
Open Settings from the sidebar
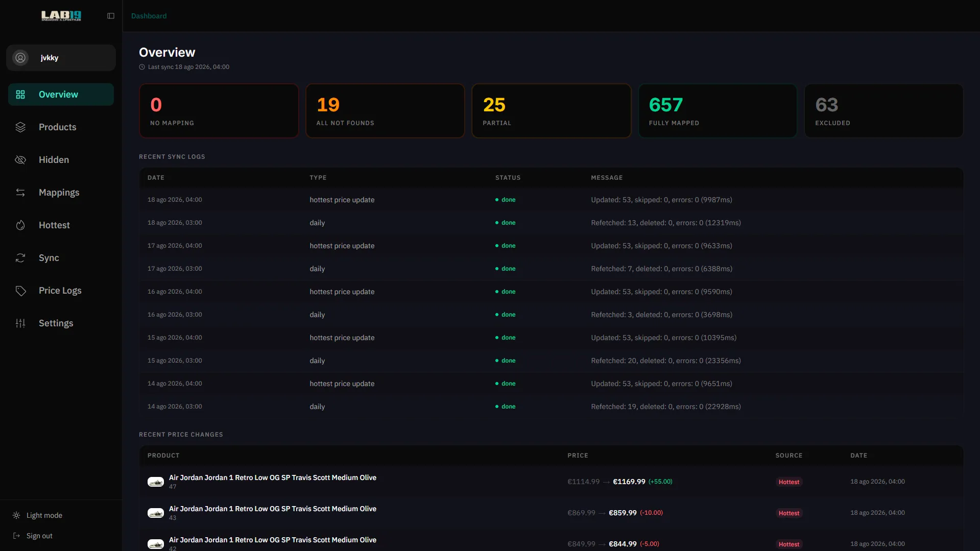(61, 323)
